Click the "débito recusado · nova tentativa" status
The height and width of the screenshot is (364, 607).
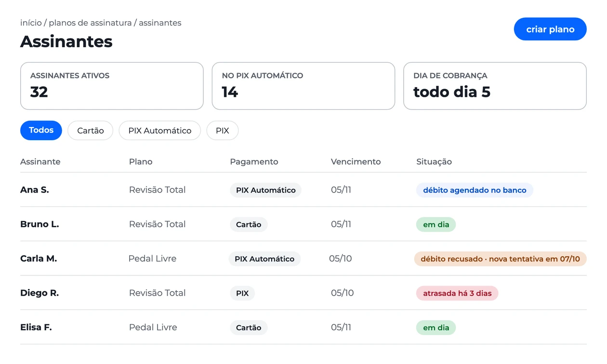coord(501,259)
